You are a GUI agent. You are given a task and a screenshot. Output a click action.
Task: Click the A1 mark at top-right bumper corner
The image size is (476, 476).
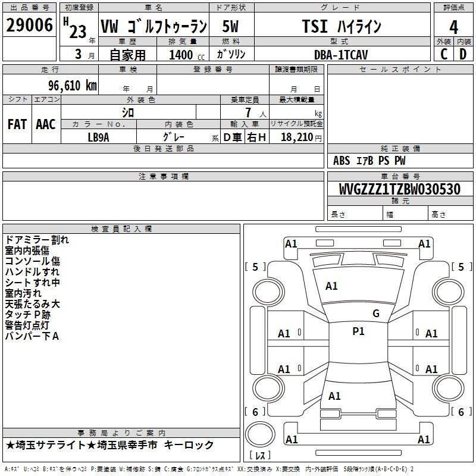(424, 243)
